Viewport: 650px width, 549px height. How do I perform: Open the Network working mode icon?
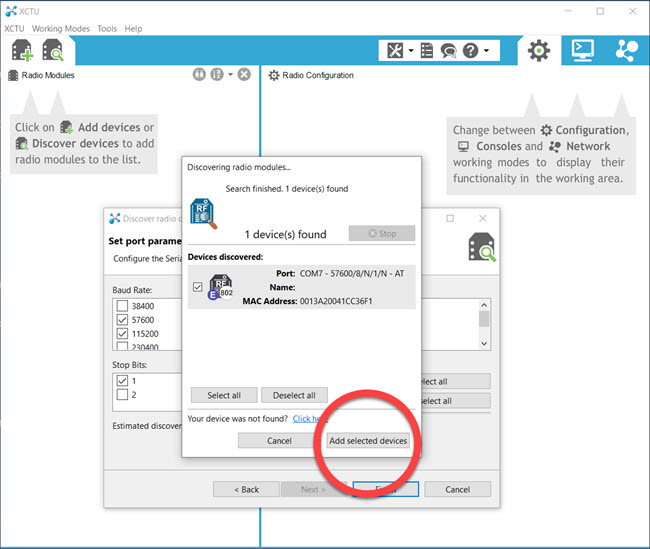pyautogui.click(x=626, y=50)
